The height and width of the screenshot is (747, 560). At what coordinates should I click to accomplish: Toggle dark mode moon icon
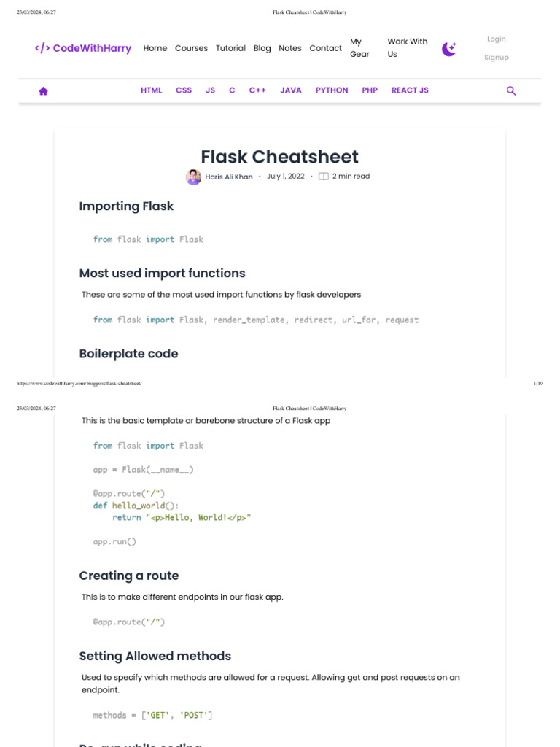(449, 49)
